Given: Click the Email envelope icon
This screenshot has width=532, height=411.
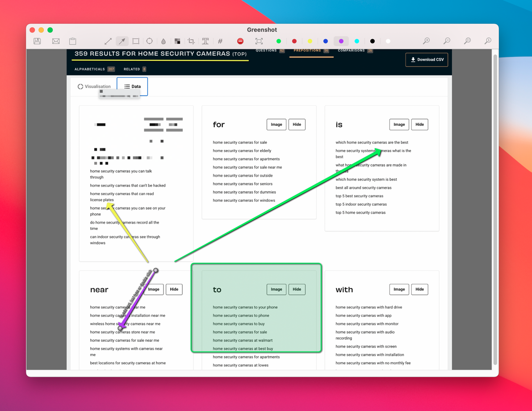Looking at the screenshot, I should coord(56,42).
